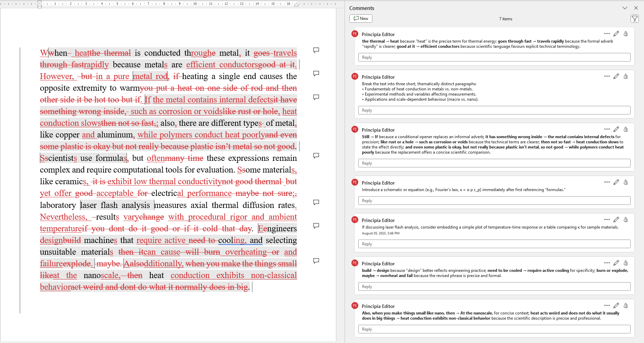
Task: Click the Reply field under the Fourier's law comment
Action: tap(494, 201)
